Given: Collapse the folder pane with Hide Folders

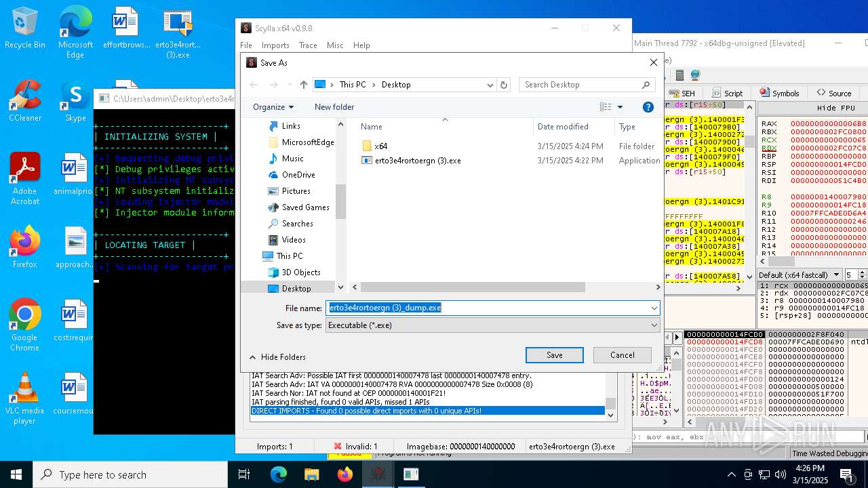Looking at the screenshot, I should [x=277, y=357].
